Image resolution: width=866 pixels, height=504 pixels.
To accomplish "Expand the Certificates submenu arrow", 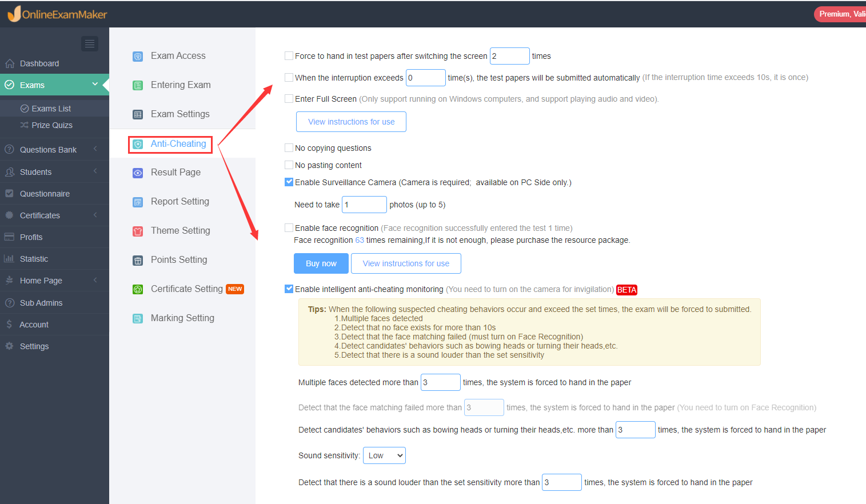I will pyautogui.click(x=95, y=215).
